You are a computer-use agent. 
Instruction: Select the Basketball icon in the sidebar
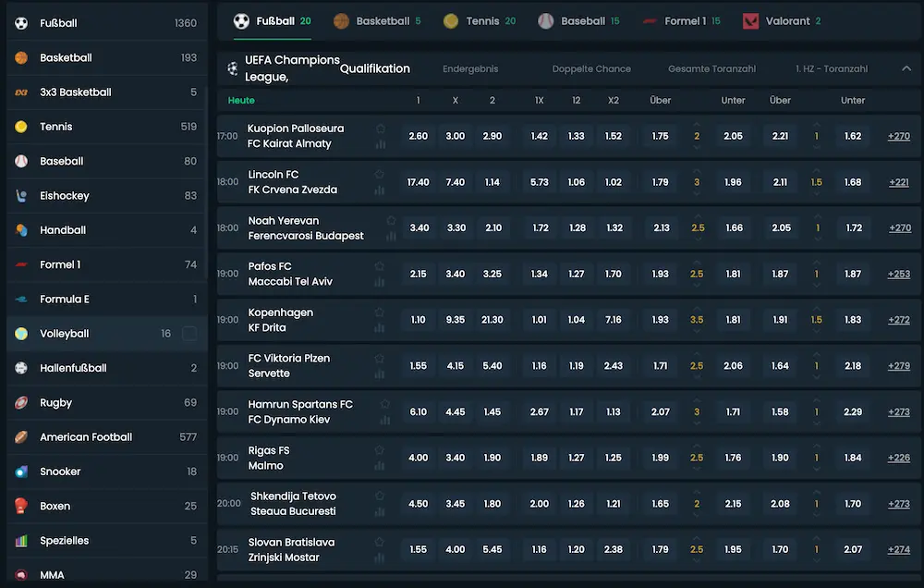point(21,58)
